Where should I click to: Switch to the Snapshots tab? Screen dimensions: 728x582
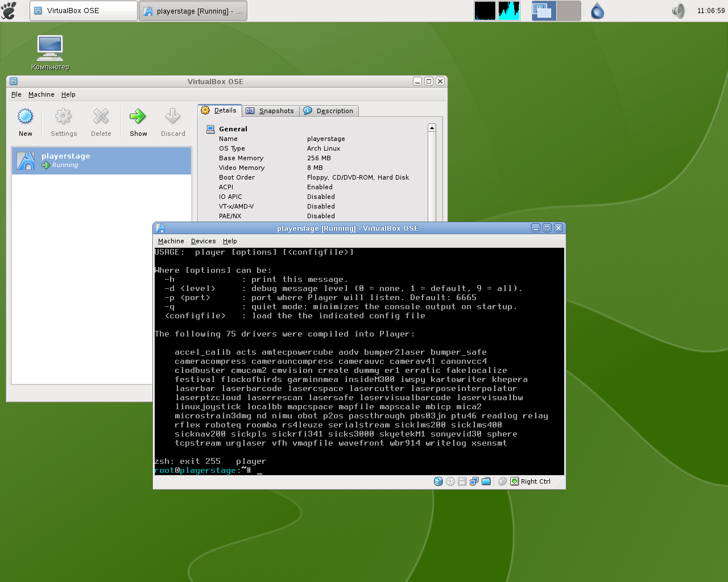pos(271,111)
